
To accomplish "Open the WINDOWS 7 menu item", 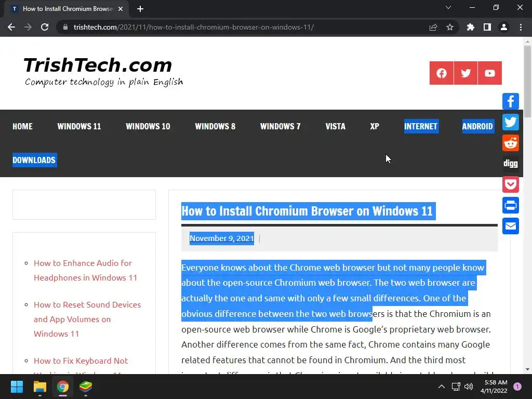I will tap(280, 127).
